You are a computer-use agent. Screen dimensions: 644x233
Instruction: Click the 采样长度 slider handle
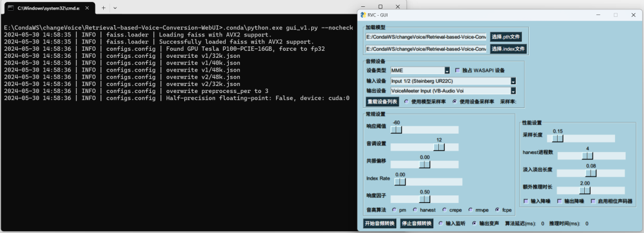point(557,138)
